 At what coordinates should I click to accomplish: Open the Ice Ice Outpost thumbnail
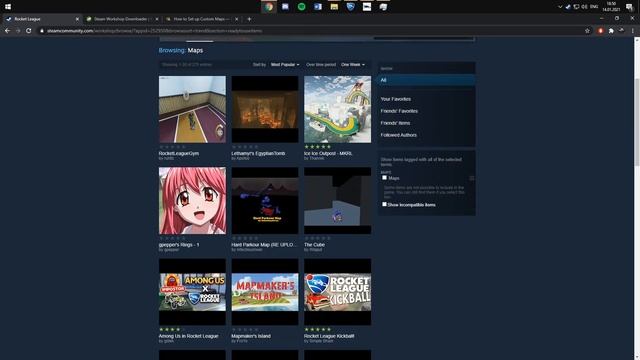click(338, 109)
